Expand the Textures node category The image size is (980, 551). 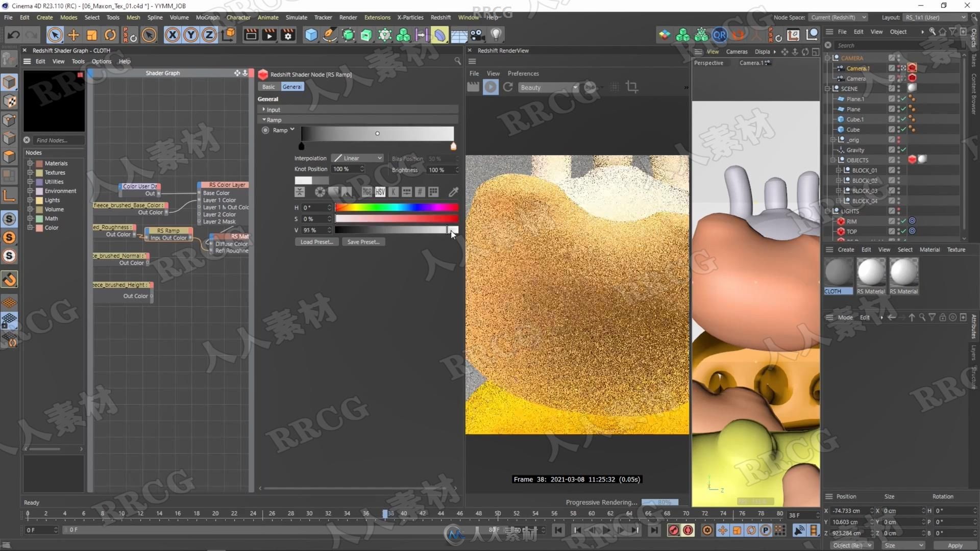pyautogui.click(x=30, y=172)
